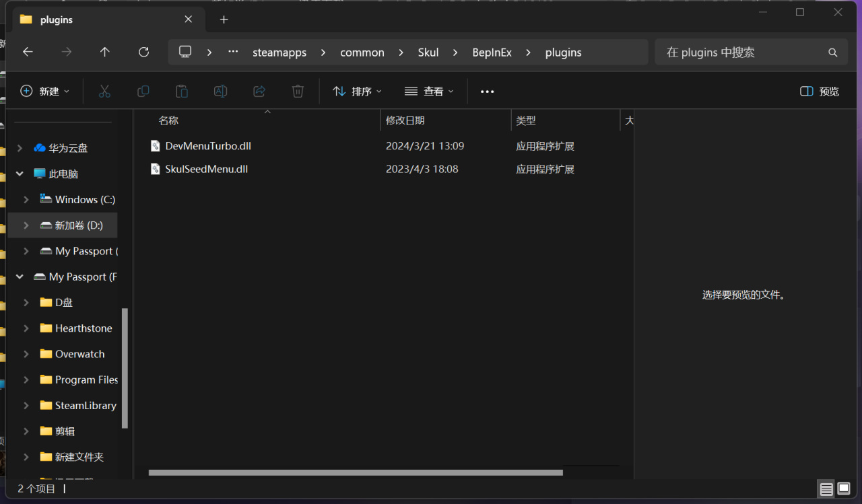The image size is (862, 504).
Task: Expand the 华为云盘 tree node
Action: 20,148
